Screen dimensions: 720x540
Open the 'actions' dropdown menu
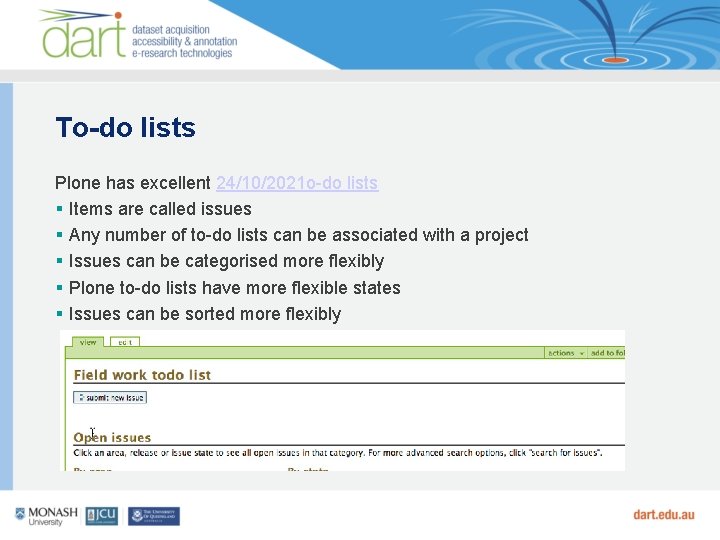point(565,353)
